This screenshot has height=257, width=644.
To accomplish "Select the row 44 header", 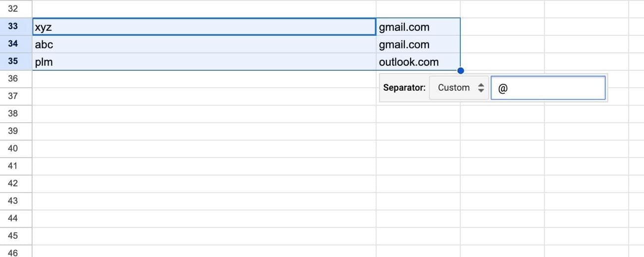I will [13, 218].
